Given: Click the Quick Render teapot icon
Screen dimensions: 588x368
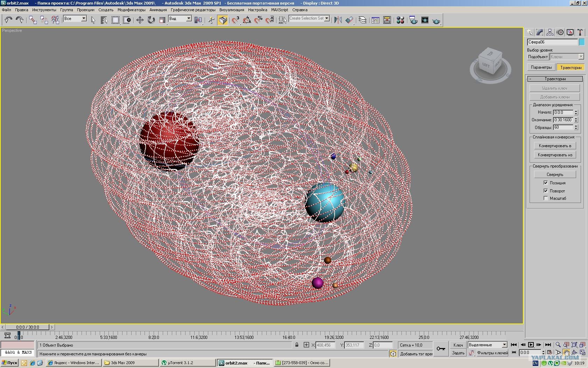Looking at the screenshot, I should (436, 20).
